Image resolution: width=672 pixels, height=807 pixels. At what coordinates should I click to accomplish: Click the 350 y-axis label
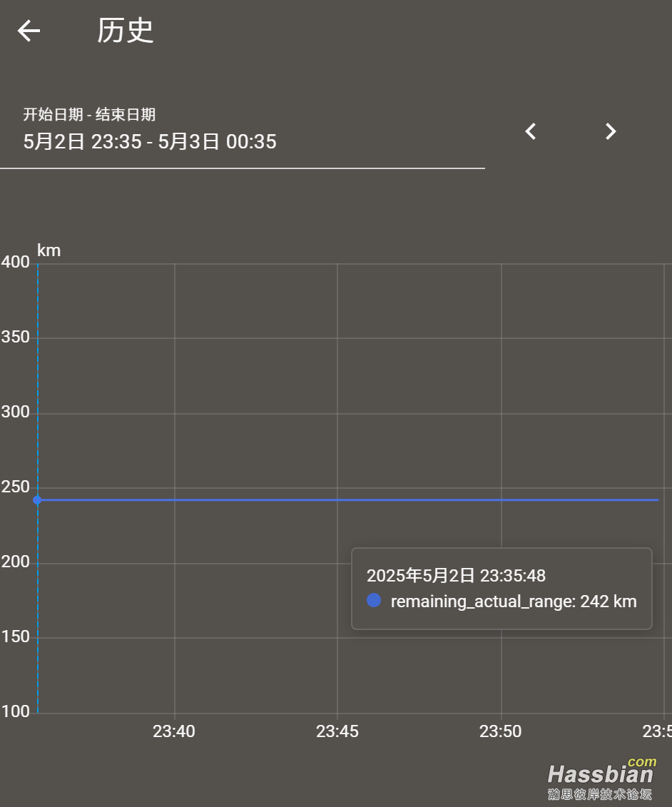(16, 337)
